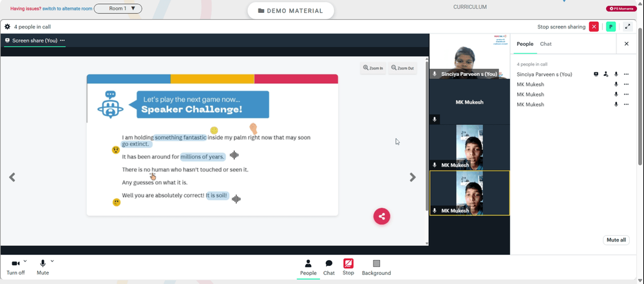Click face emoji beside 'Well you are'
644x284 pixels.
[116, 202]
